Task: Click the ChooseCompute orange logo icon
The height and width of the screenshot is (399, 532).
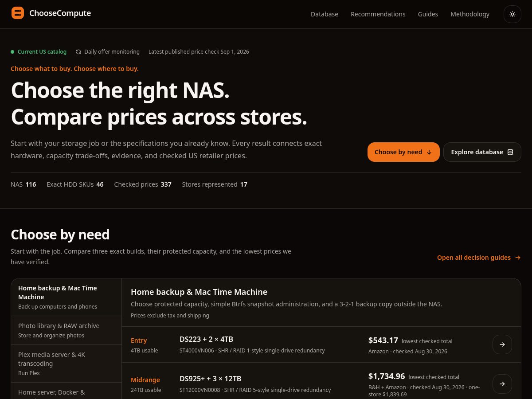Action: point(18,13)
